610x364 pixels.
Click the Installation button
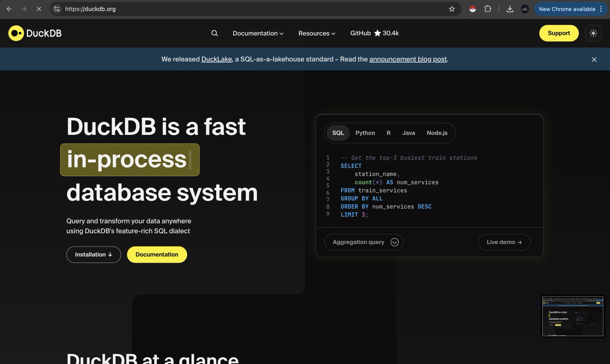pyautogui.click(x=94, y=255)
